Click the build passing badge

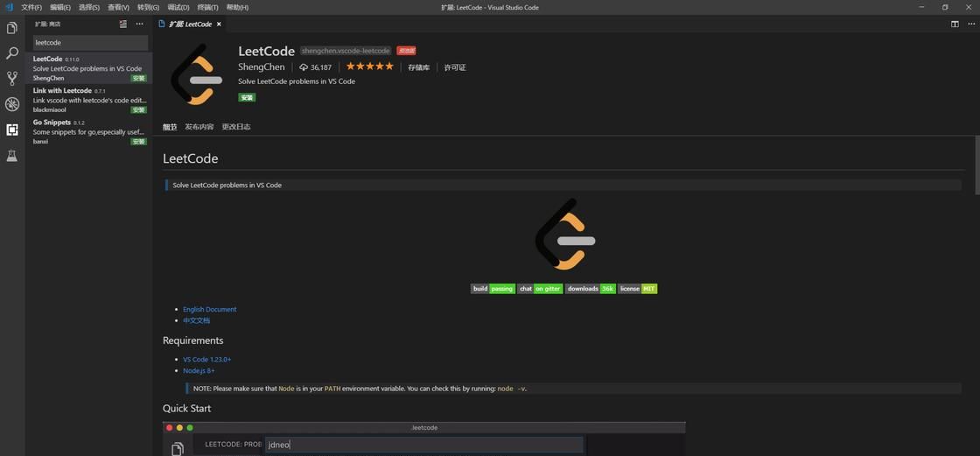pyautogui.click(x=493, y=288)
